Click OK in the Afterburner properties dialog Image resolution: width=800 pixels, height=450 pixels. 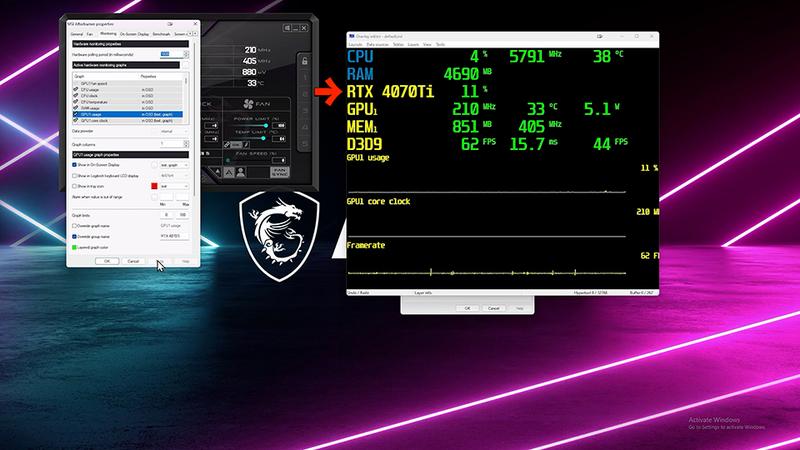[106, 260]
